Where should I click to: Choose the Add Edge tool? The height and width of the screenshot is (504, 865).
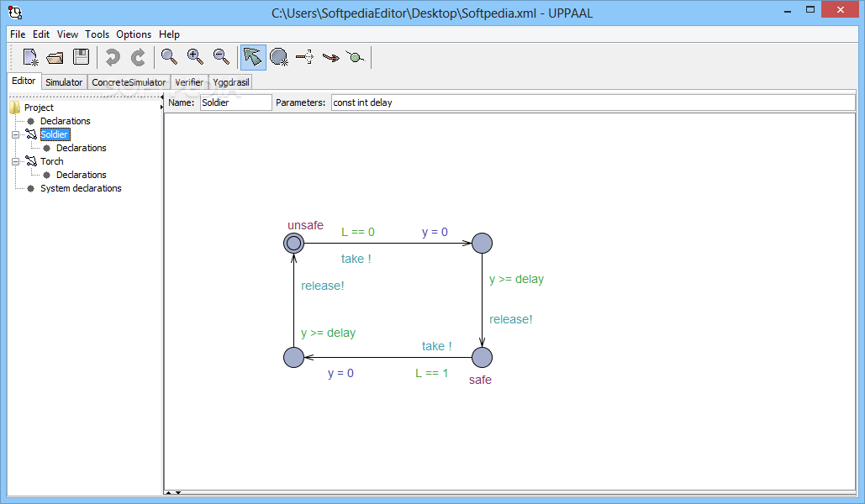pos(331,57)
